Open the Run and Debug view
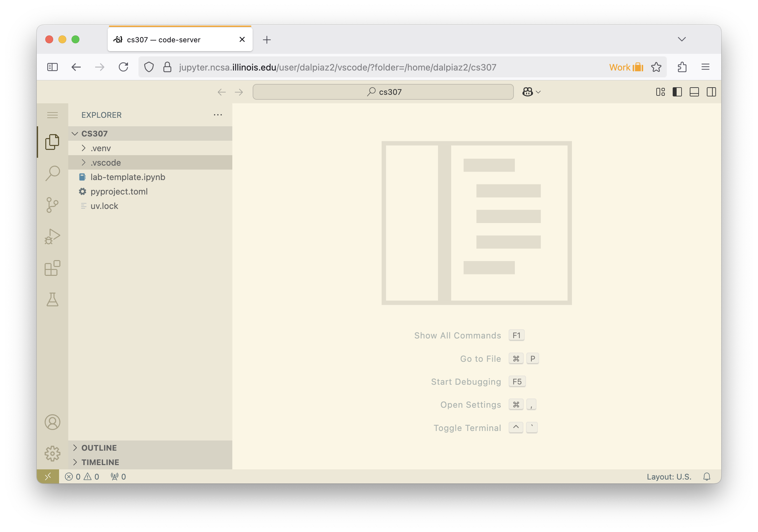This screenshot has width=758, height=532. coord(53,236)
